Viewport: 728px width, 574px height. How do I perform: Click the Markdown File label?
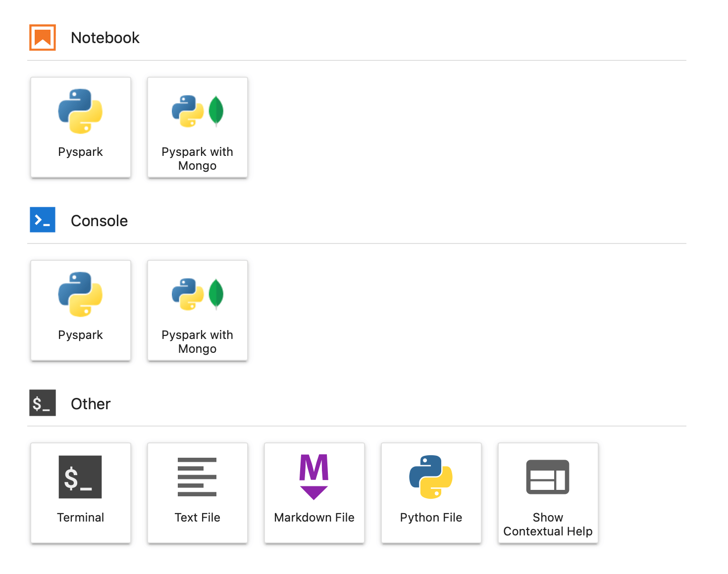[x=314, y=518]
